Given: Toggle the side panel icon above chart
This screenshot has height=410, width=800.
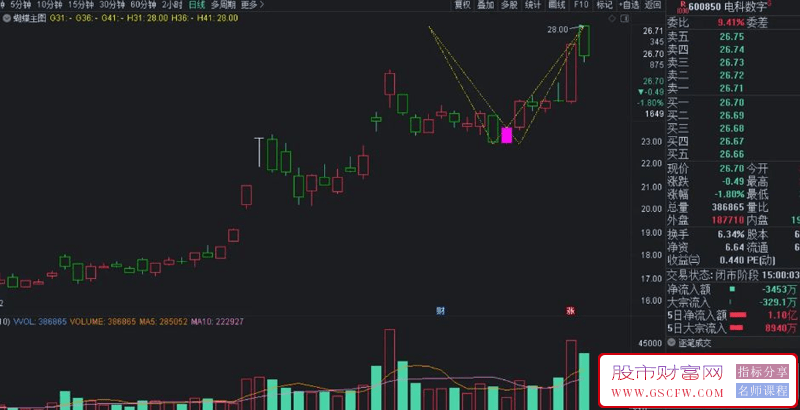Looking at the screenshot, I should [x=624, y=18].
